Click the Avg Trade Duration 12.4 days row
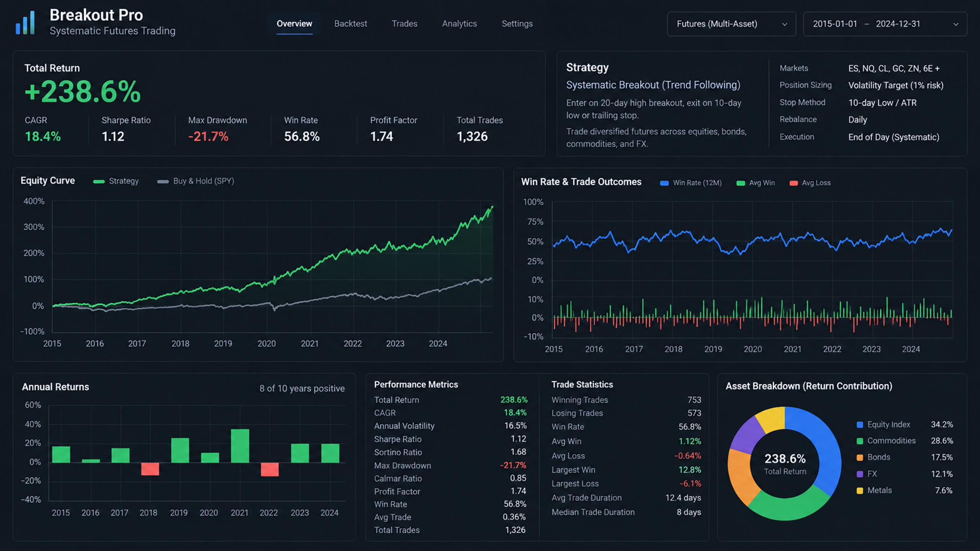 coord(626,498)
